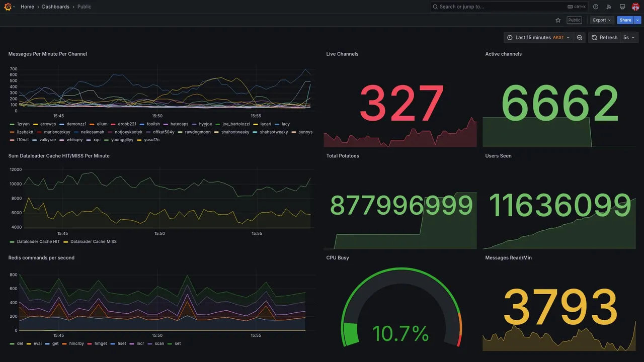This screenshot has width=644, height=362.
Task: Click the Active channels panel title
Action: pos(503,54)
